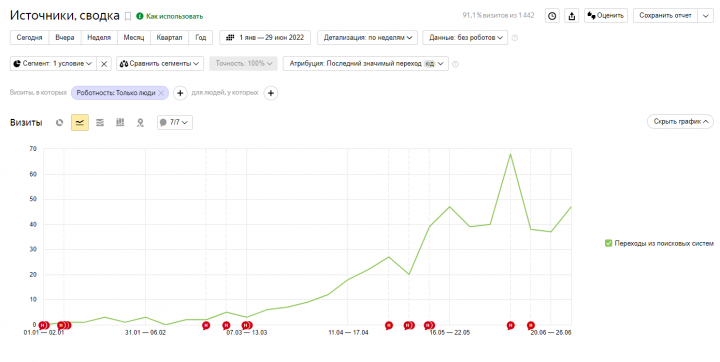Viewport: 720px width, 362px height.
Task: Click the bookmark icon next to report title
Action: [128, 17]
